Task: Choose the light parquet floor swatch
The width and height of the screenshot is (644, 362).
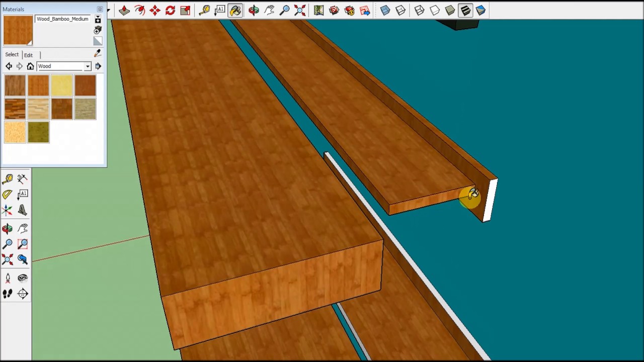Action: click(38, 109)
